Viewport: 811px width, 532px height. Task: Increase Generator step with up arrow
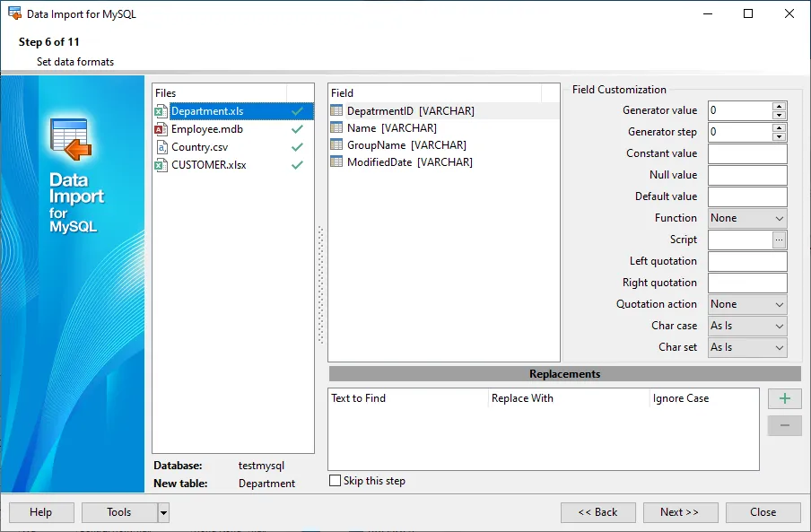(779, 127)
